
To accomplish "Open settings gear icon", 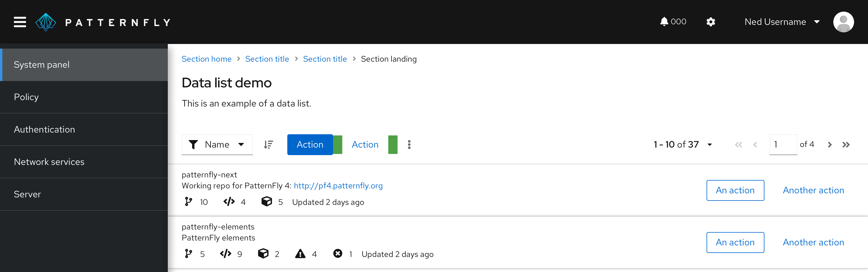I will 710,22.
